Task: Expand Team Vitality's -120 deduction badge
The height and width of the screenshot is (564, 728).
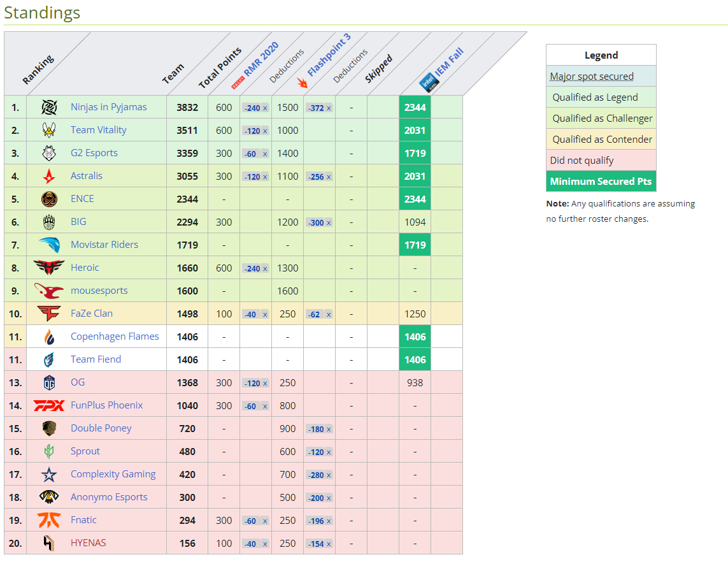Action: [256, 131]
